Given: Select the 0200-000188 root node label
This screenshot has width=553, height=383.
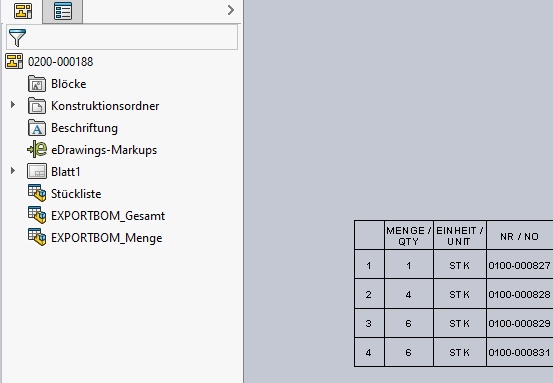Looking at the screenshot, I should click(x=60, y=62).
